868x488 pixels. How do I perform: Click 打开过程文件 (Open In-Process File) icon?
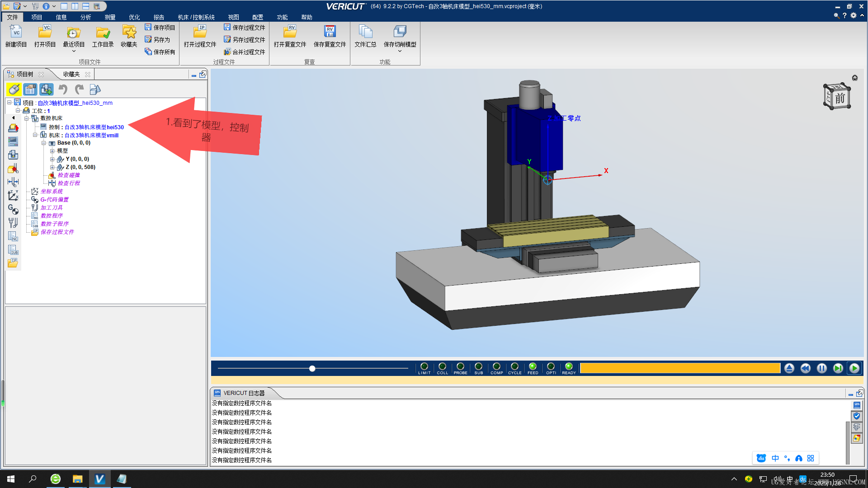pos(200,32)
